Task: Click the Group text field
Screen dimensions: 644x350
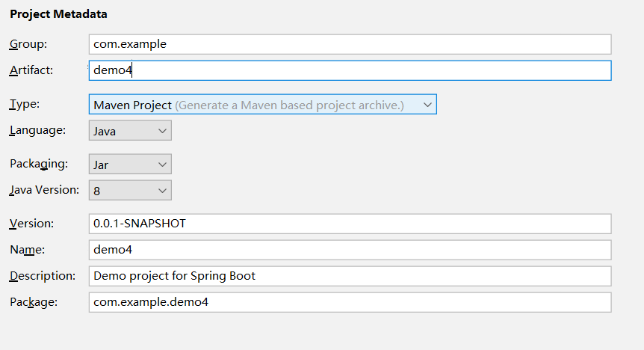Action: point(350,44)
